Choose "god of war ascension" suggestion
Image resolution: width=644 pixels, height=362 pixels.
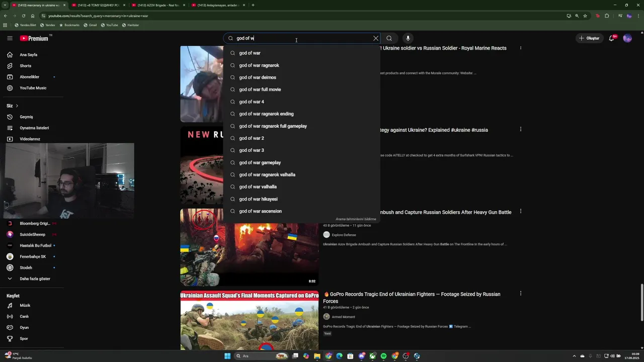coord(302,211)
